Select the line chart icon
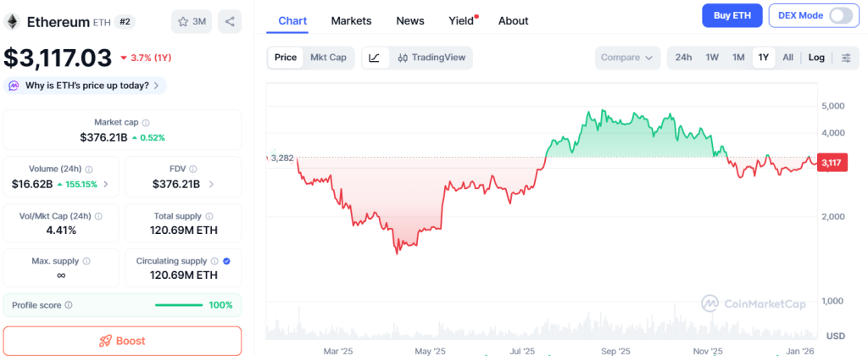Screen dimensions: 868x356 (375, 58)
